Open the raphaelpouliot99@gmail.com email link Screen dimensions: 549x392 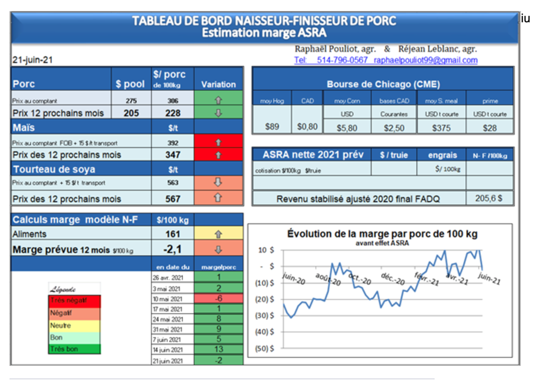coord(425,60)
